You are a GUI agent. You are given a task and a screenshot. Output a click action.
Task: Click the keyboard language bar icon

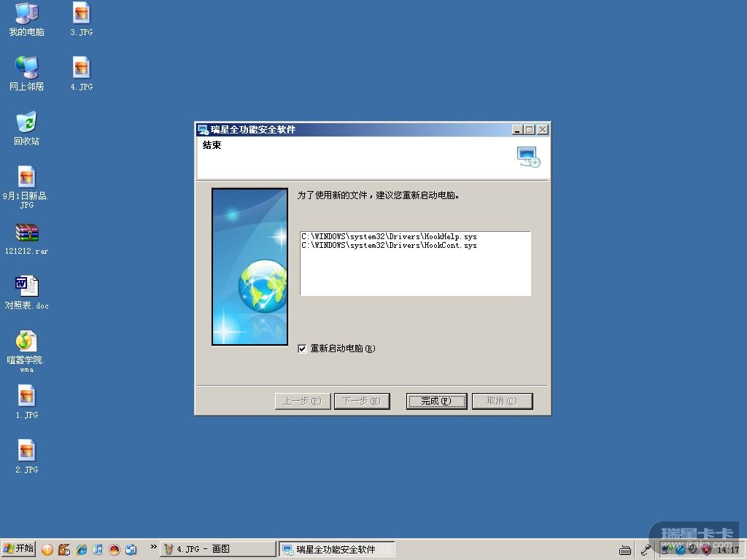(625, 550)
